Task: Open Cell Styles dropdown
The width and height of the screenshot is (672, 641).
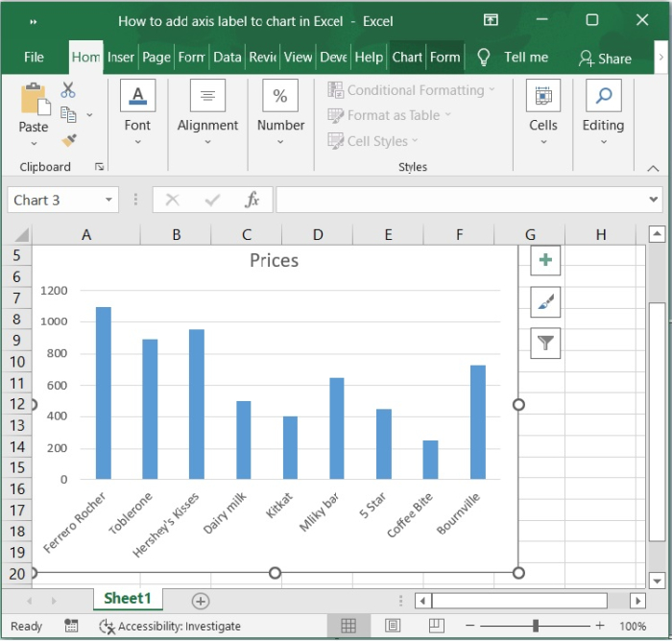Action: pos(372,141)
